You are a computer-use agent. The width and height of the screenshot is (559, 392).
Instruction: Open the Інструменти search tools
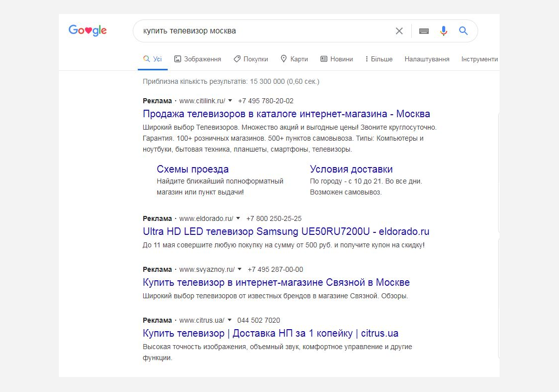(x=480, y=59)
